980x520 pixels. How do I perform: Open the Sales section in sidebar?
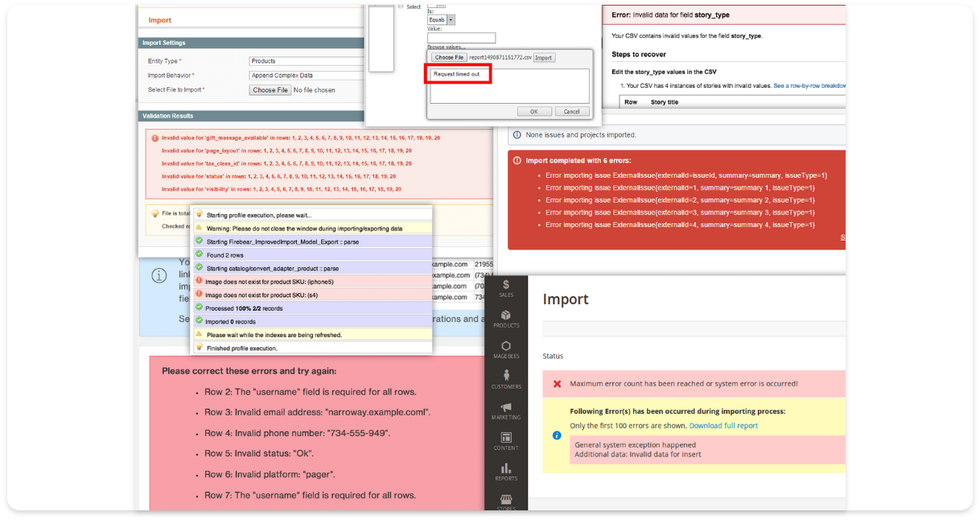coord(506,288)
